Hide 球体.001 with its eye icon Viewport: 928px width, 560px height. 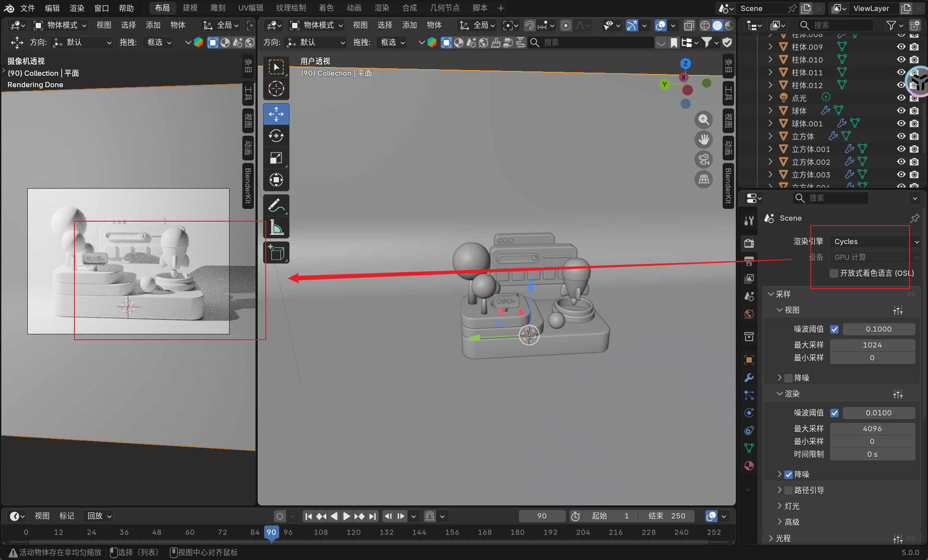pos(901,123)
